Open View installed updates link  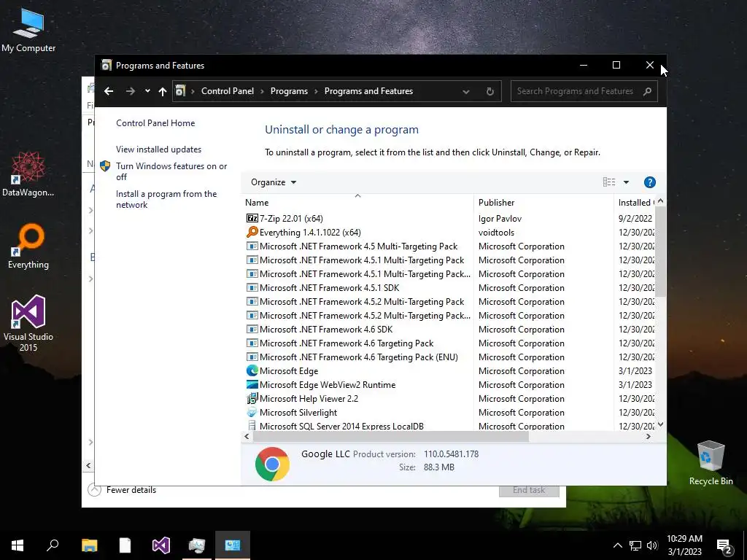[x=158, y=149]
